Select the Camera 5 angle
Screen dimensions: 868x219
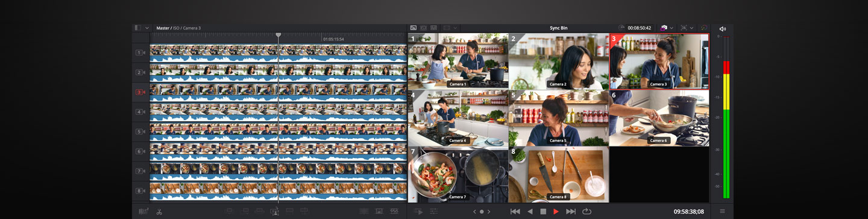558,118
